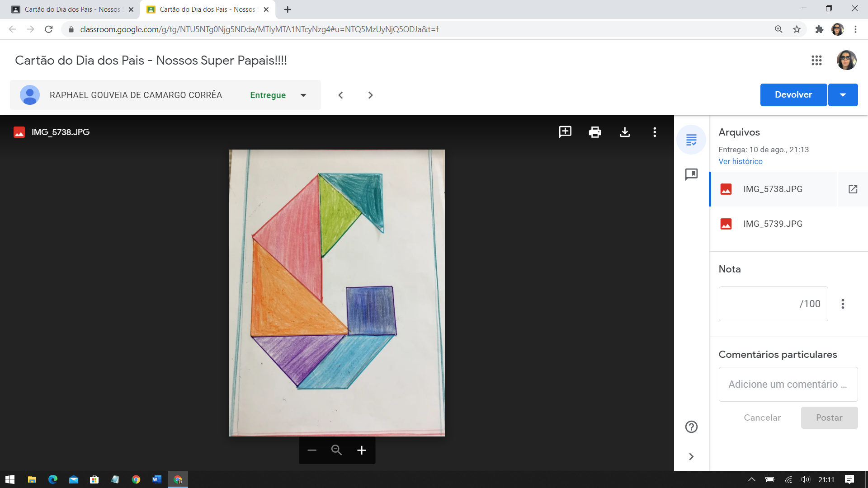Collapse the side panel with bottom chevron

coord(691,456)
